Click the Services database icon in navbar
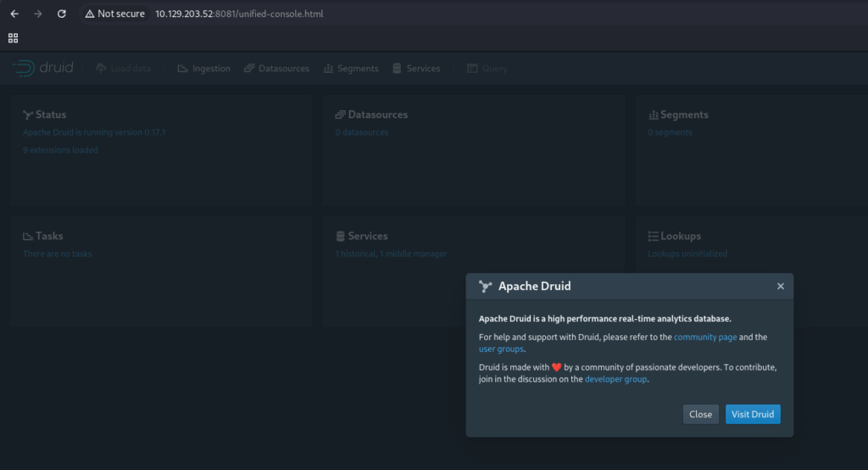Image resolution: width=868 pixels, height=470 pixels. pos(397,68)
